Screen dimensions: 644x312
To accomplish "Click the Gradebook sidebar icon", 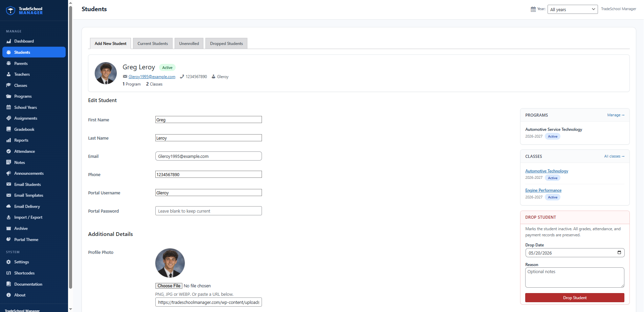I will [9, 129].
